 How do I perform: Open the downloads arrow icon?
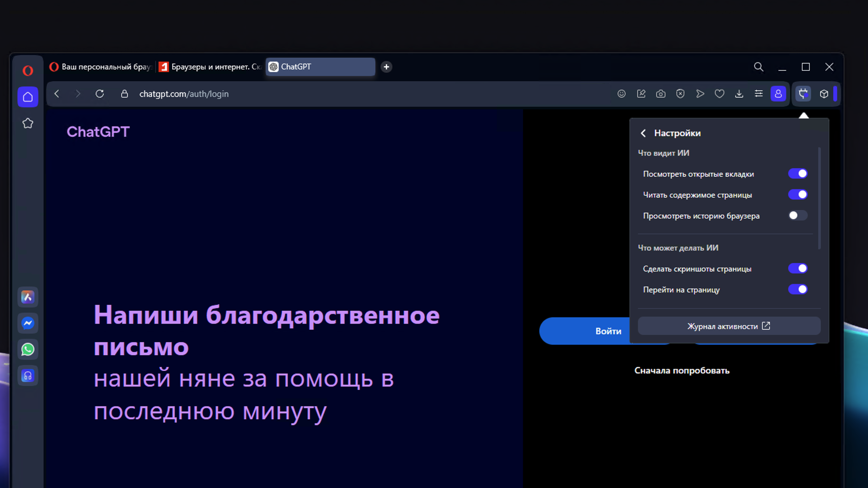(739, 94)
